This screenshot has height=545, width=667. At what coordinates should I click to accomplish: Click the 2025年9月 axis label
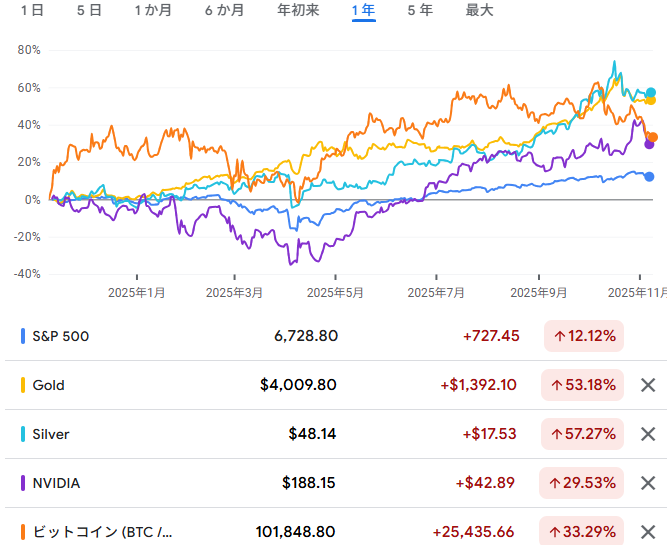pyautogui.click(x=539, y=293)
